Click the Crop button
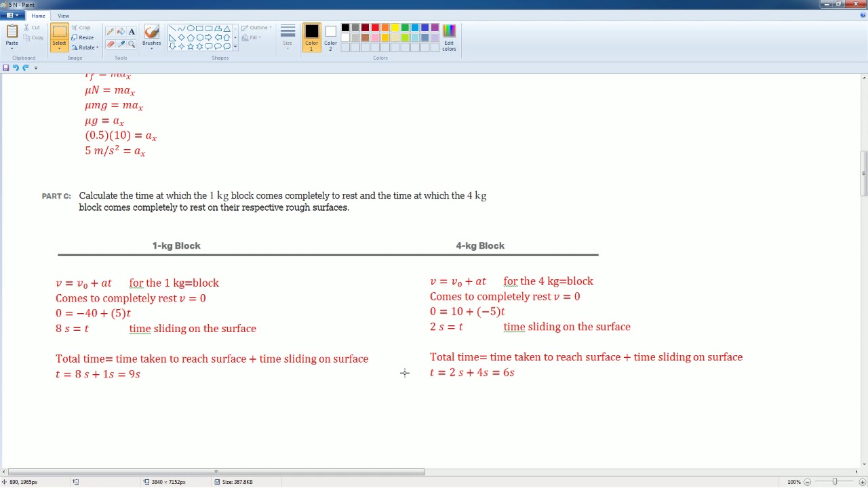Screen dimensions: 868x488 [x=81, y=28]
